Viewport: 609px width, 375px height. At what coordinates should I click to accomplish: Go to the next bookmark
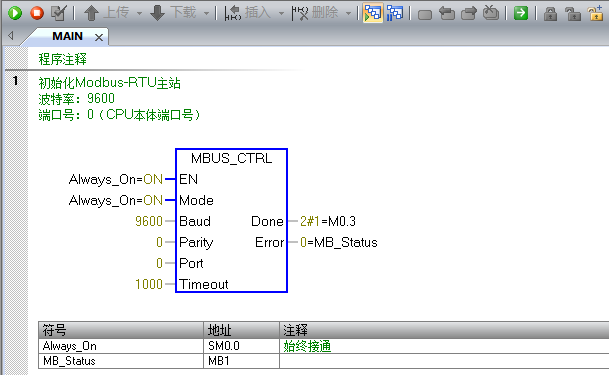point(469,14)
